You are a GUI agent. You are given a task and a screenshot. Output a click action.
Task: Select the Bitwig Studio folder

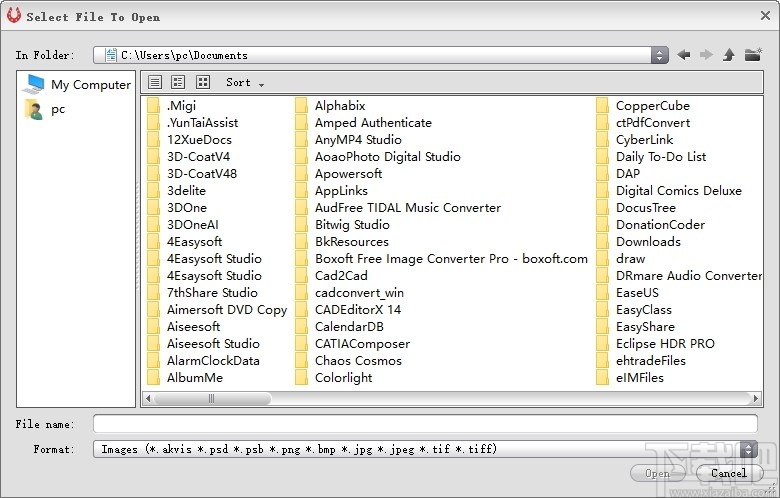click(x=342, y=224)
